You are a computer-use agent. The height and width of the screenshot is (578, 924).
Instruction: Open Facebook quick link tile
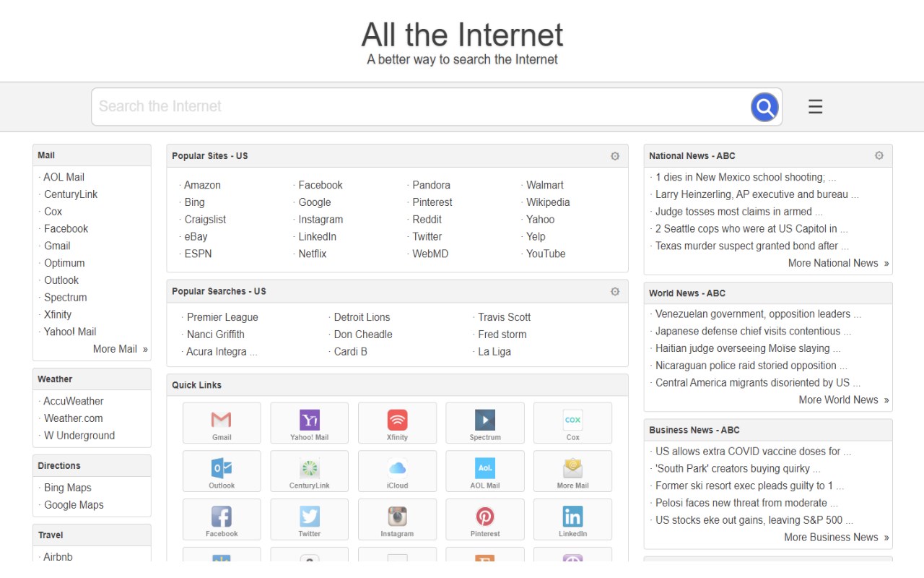(x=222, y=519)
